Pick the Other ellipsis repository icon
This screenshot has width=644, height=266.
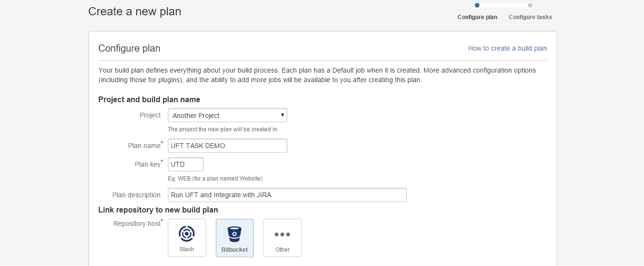pos(283,234)
